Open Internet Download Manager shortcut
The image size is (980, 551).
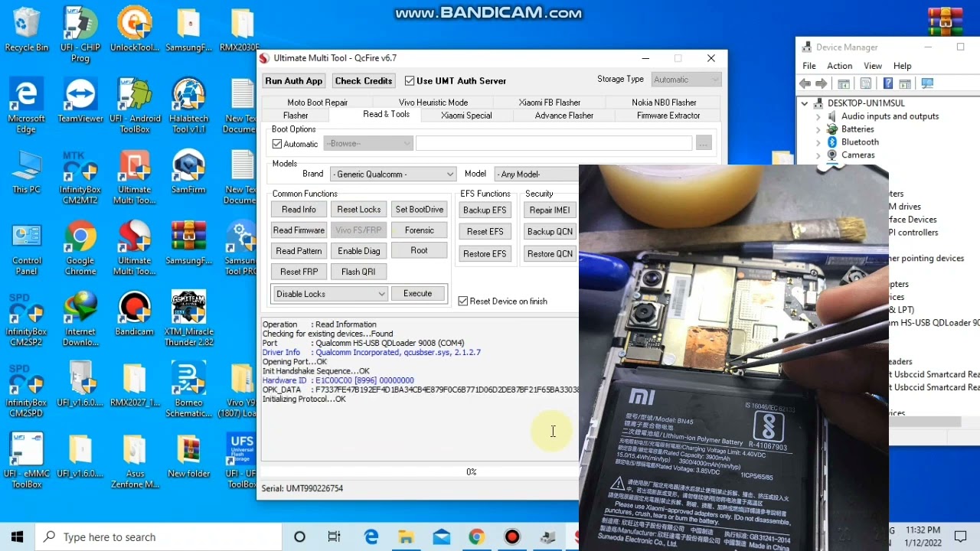(x=80, y=320)
